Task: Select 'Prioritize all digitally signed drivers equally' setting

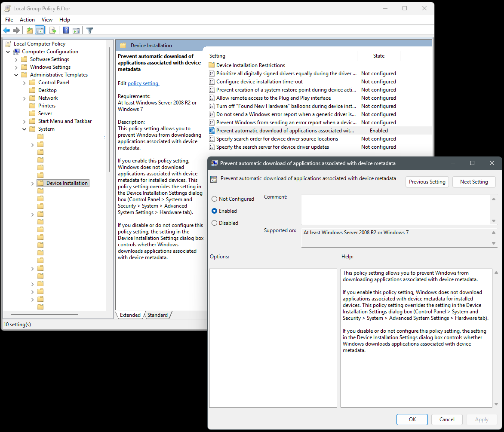Action: [x=286, y=74]
